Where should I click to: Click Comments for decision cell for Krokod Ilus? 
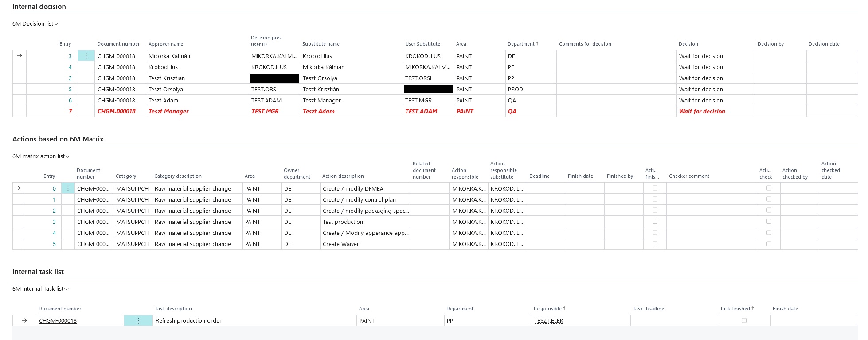click(x=616, y=67)
